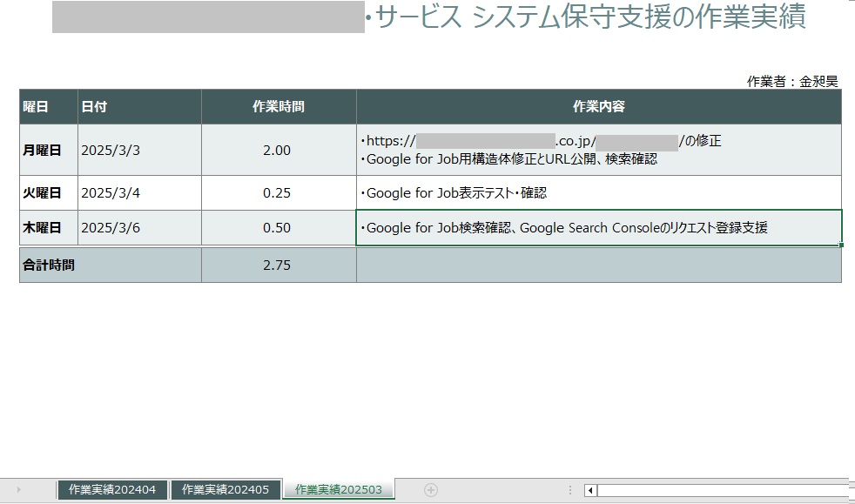Click the horizontal scrollbar track
The height and width of the screenshot is (504, 855).
[723, 490]
